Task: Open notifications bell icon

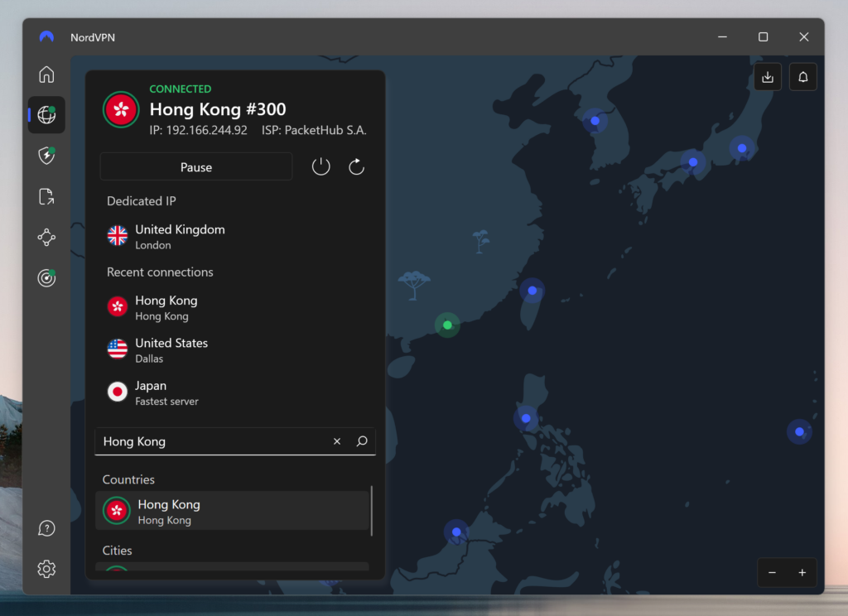Action: click(x=802, y=77)
